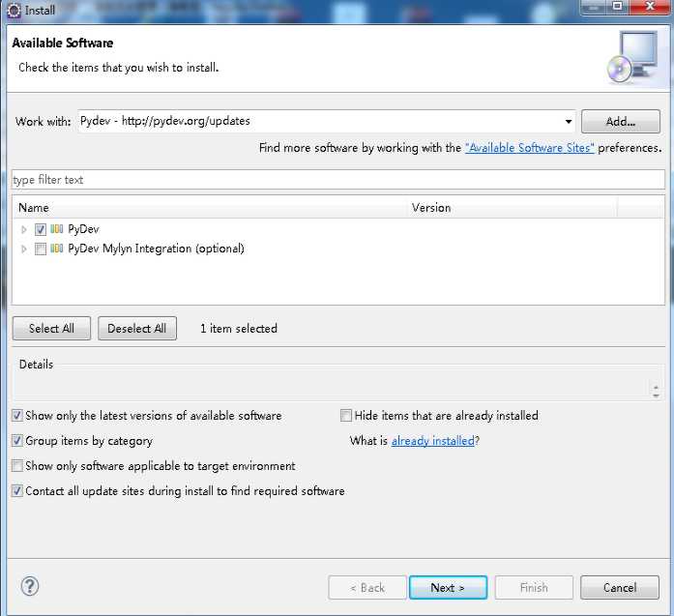The image size is (674, 616).
Task: Toggle Show only the latest versions checkbox
Action: 17,415
